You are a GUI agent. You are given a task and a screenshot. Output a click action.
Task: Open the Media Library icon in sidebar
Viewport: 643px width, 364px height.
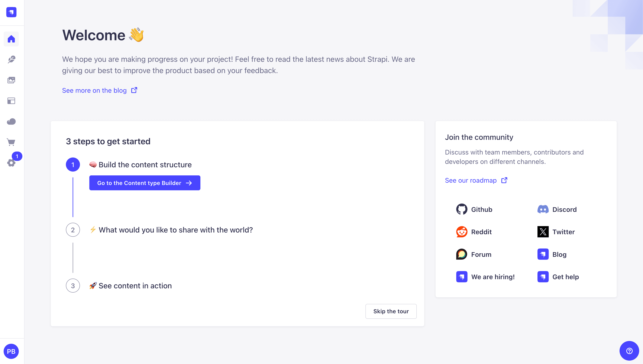(11, 80)
